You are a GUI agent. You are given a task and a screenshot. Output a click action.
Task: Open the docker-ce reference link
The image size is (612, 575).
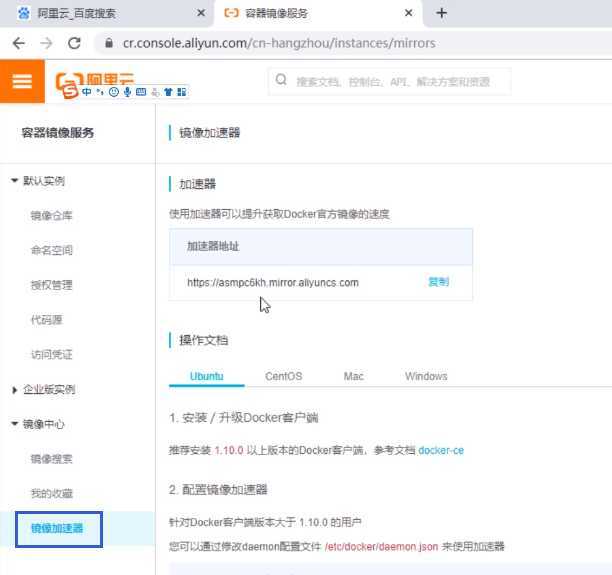coord(441,450)
